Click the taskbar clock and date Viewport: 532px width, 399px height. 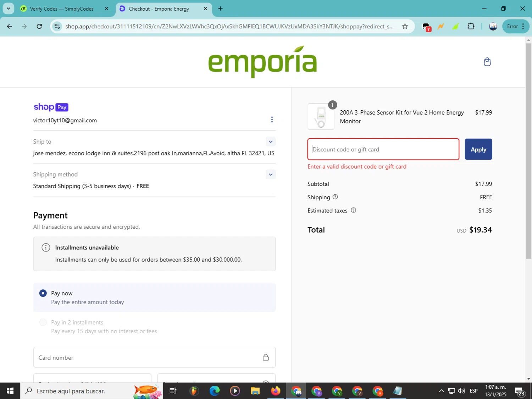point(495,391)
